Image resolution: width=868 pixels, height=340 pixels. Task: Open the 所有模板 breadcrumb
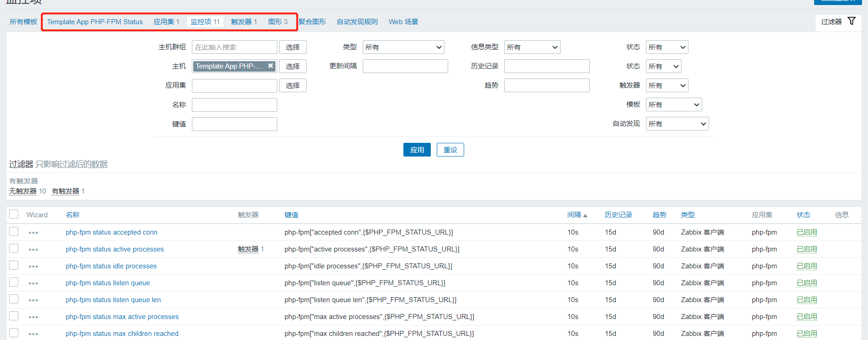point(23,22)
